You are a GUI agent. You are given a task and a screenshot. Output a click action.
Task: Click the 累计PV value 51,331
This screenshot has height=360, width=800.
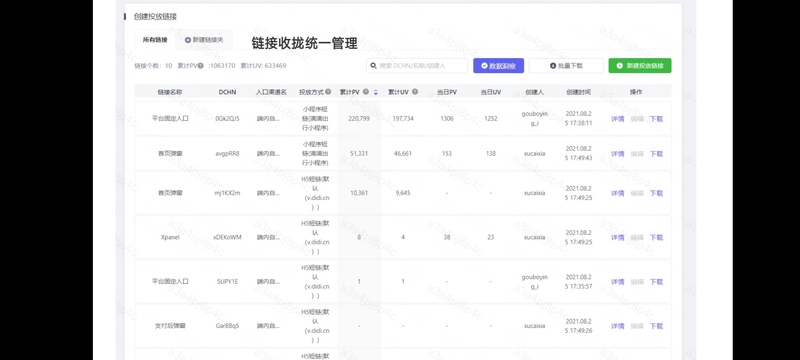(359, 153)
